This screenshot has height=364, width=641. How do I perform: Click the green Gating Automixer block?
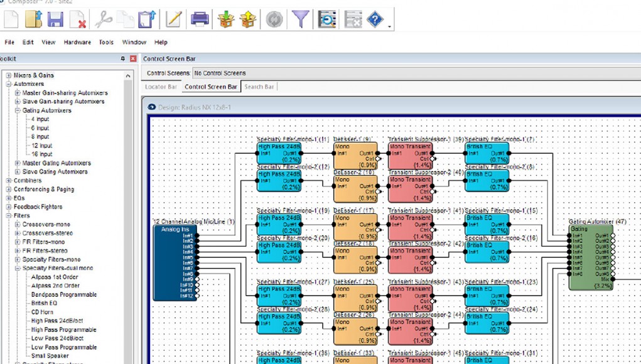pyautogui.click(x=590, y=257)
